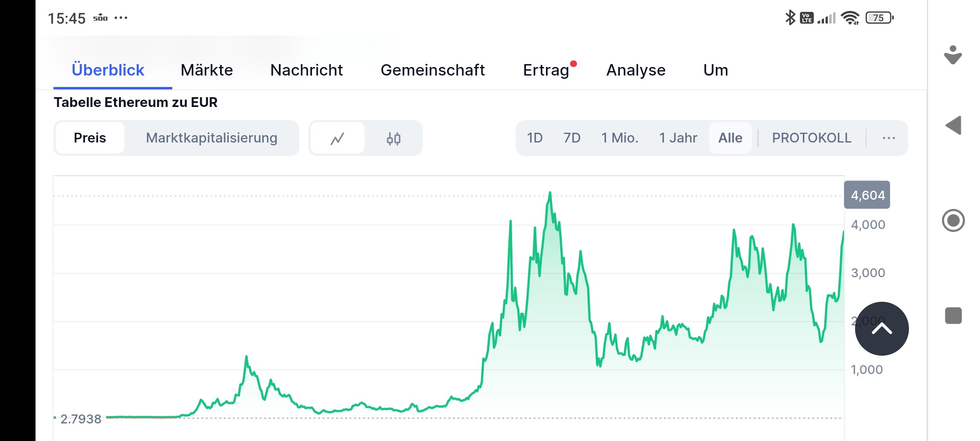Click the 2.7938 starting price label
Image resolution: width=980 pixels, height=441 pixels.
[81, 419]
